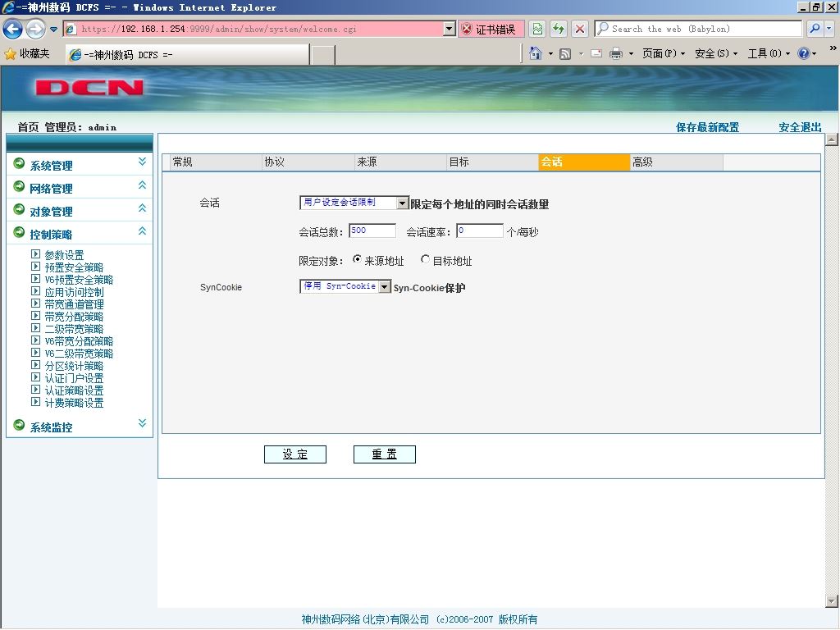This screenshot has width=840, height=630.
Task: Switch to the 目标 tab
Action: point(492,162)
